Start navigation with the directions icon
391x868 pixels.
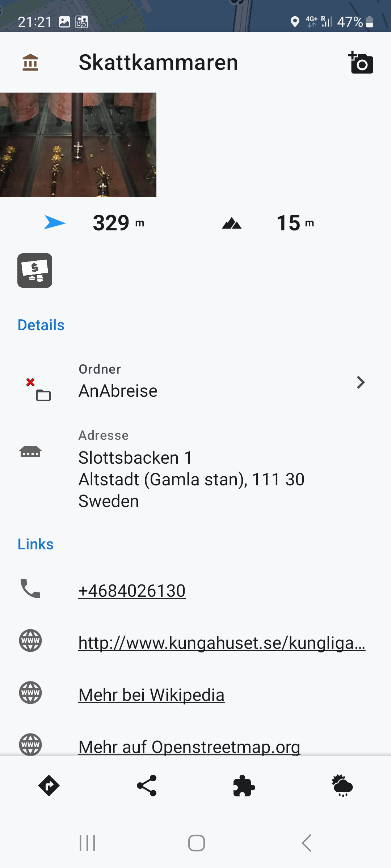pos(49,786)
